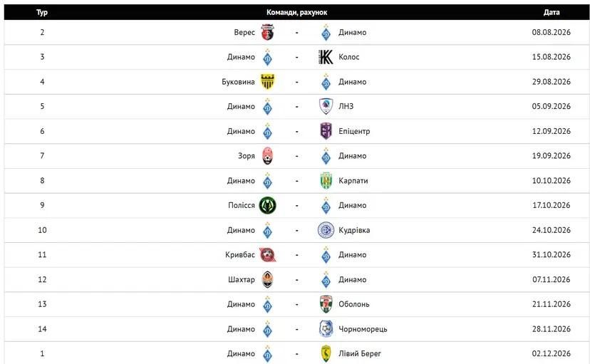Image resolution: width=590 pixels, height=364 pixels.
Task: Click the Команди, рахунок header
Action: [x=297, y=12]
